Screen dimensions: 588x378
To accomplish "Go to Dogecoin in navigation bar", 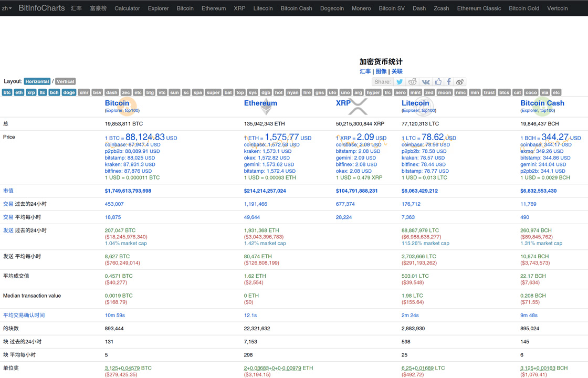I will pyautogui.click(x=332, y=8).
